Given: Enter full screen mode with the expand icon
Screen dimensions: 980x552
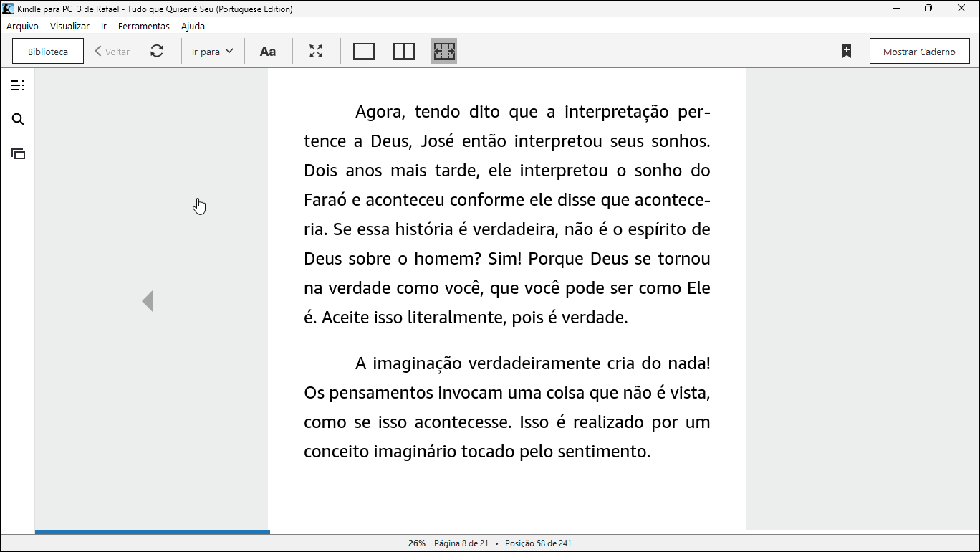Looking at the screenshot, I should pyautogui.click(x=316, y=52).
